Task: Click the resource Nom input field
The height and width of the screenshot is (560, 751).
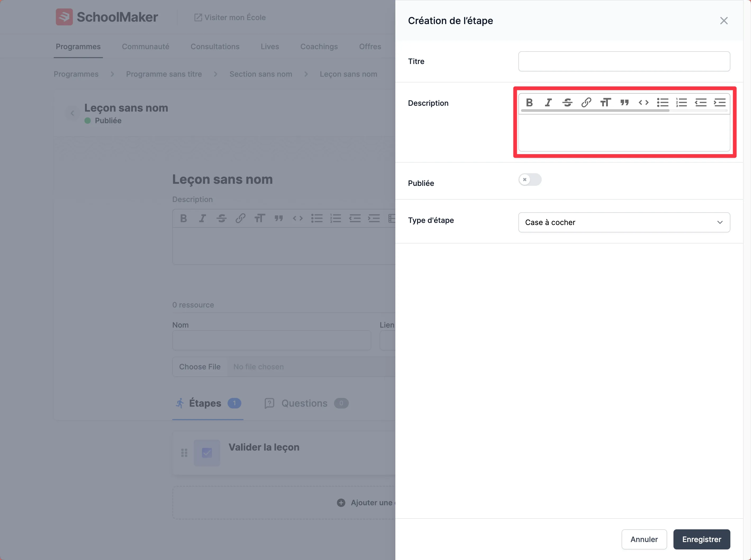Action: [x=271, y=340]
